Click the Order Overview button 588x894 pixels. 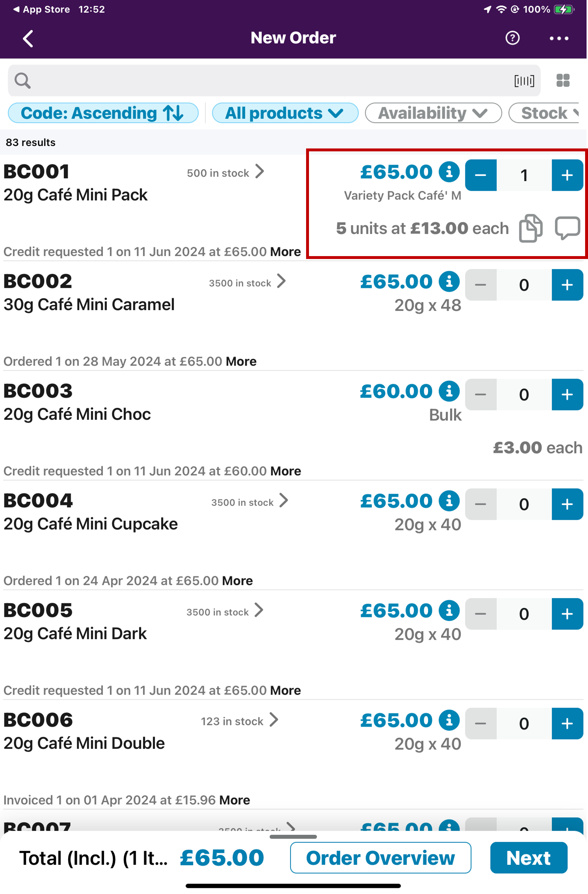coord(380,858)
